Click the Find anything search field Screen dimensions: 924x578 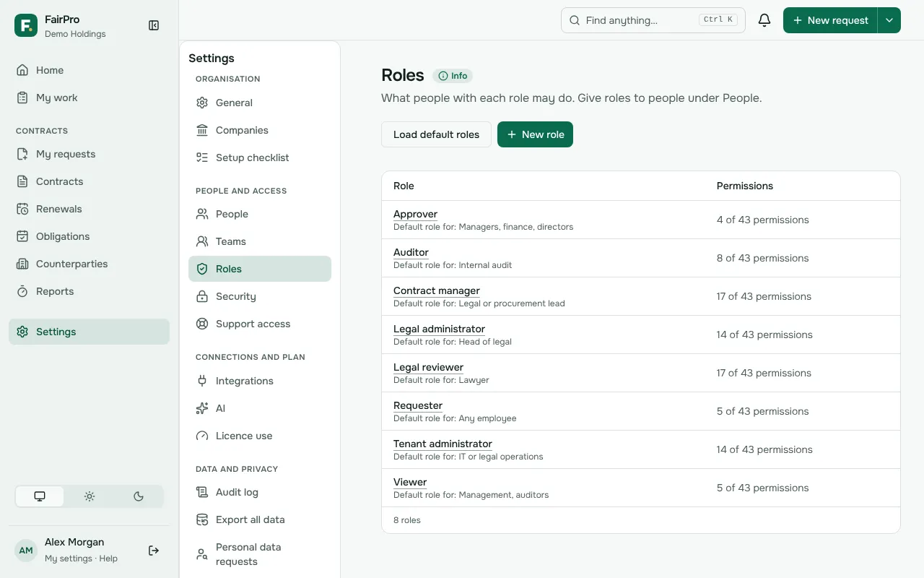[653, 20]
